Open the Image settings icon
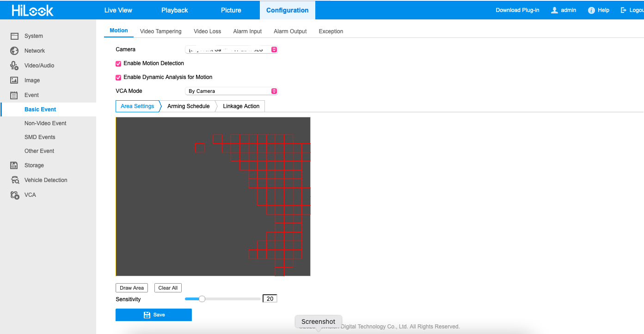Image resolution: width=644 pixels, height=334 pixels. 14,80
